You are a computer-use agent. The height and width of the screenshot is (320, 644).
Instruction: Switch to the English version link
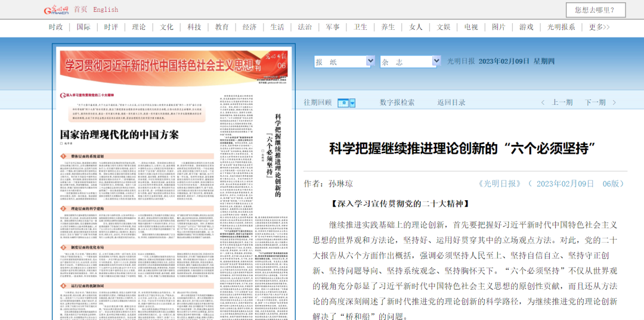pyautogui.click(x=106, y=10)
